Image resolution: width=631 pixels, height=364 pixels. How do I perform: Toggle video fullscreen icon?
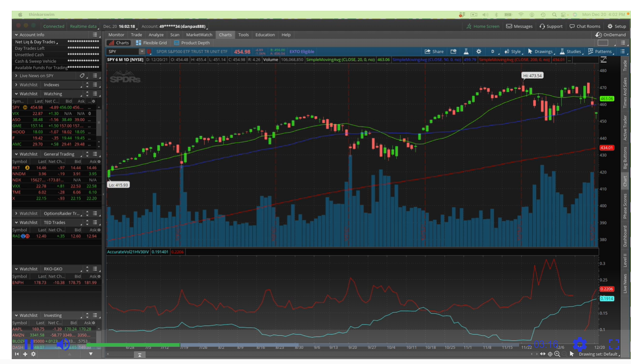click(614, 344)
